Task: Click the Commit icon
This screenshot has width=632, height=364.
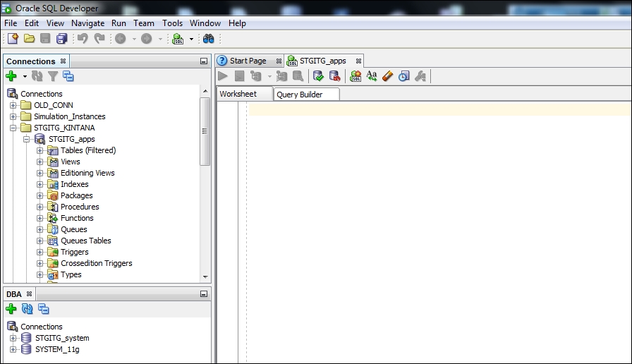Action: [318, 75]
